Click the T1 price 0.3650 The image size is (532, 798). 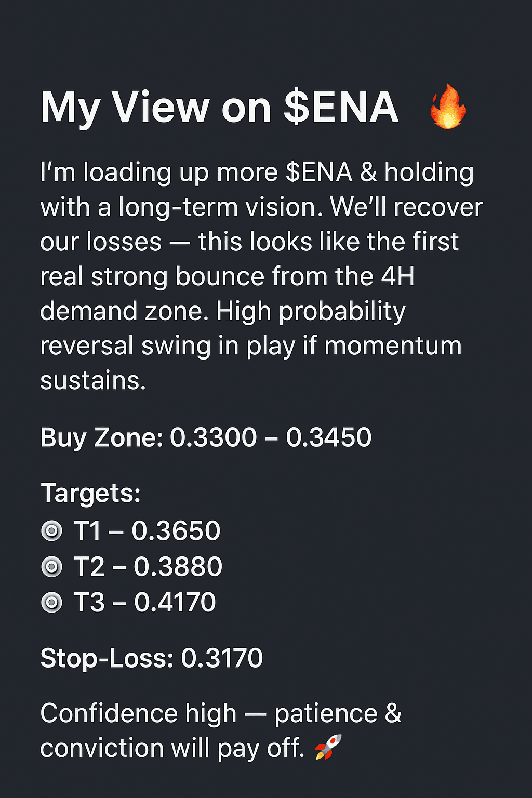click(x=176, y=531)
